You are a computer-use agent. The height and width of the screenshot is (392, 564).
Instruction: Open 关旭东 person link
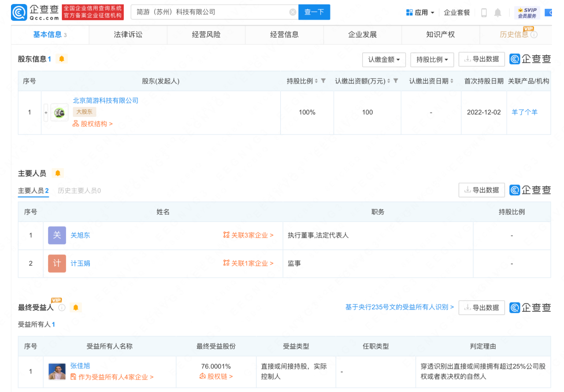click(x=80, y=235)
